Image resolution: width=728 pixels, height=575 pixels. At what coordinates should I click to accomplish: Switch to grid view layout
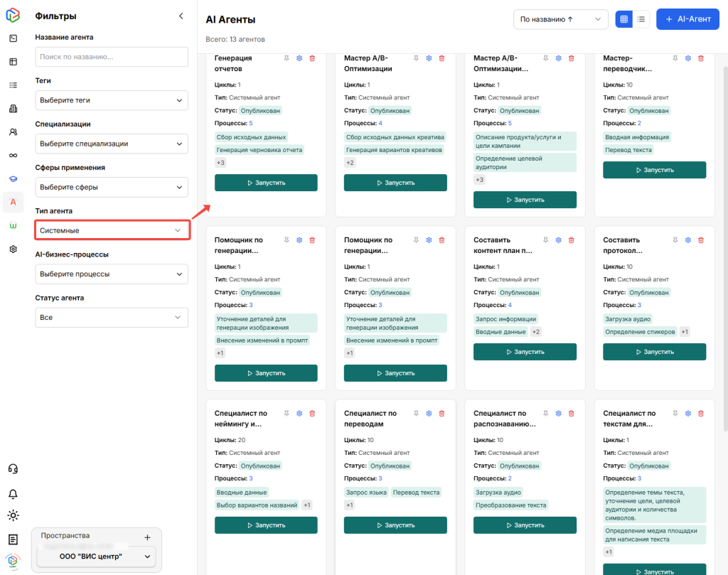(623, 19)
